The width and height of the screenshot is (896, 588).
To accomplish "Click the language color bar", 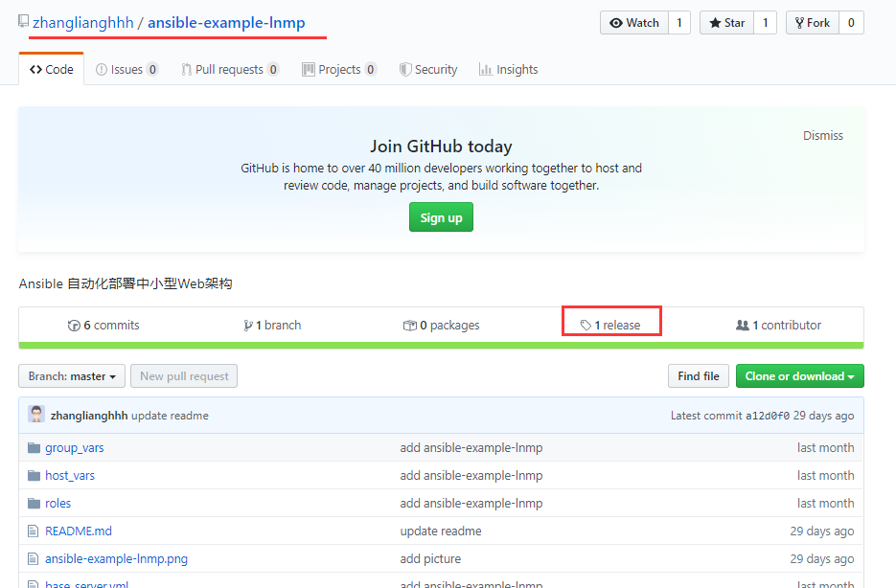I will tap(441, 346).
